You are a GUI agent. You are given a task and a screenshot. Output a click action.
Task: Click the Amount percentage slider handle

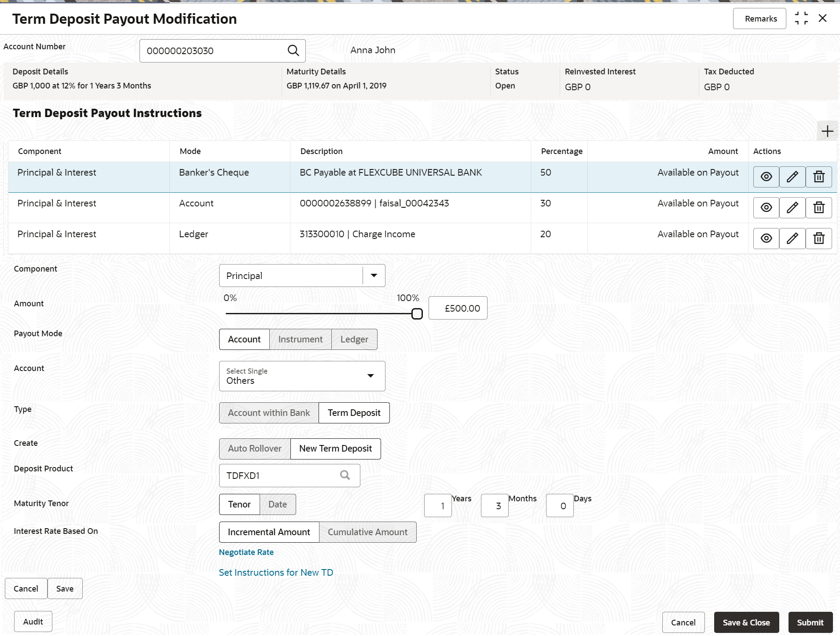[x=417, y=313]
